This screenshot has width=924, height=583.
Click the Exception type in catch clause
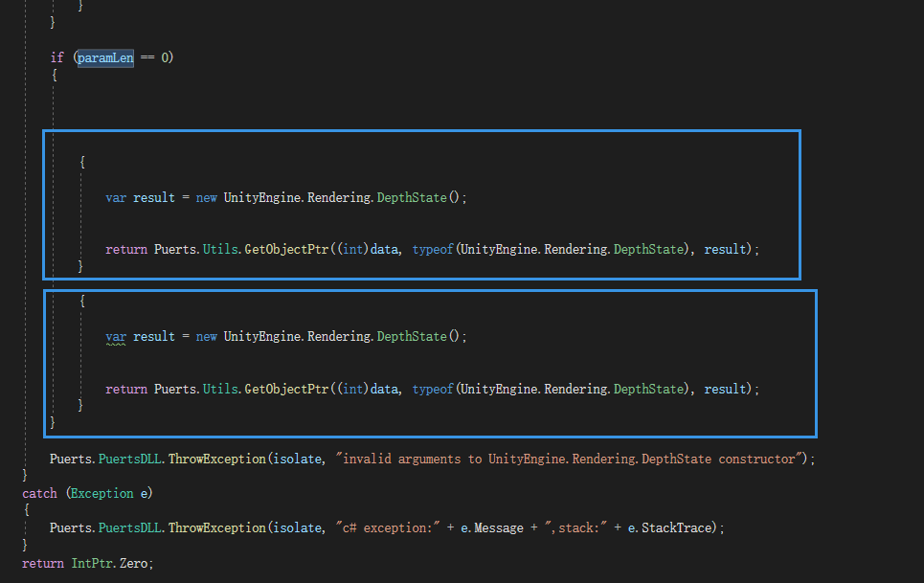101,493
